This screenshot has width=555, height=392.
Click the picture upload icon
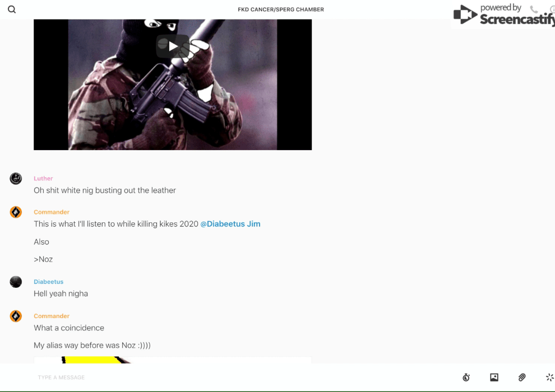pos(494,377)
